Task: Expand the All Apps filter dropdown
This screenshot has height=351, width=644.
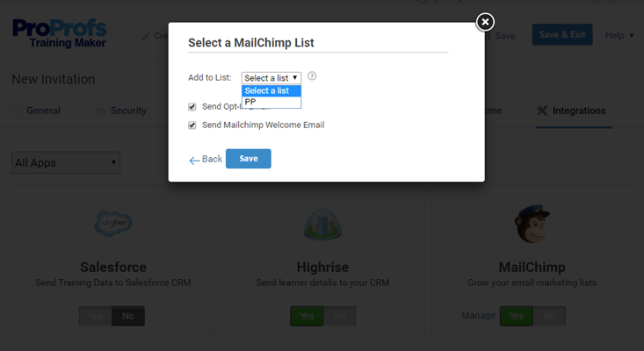Action: pyautogui.click(x=66, y=162)
